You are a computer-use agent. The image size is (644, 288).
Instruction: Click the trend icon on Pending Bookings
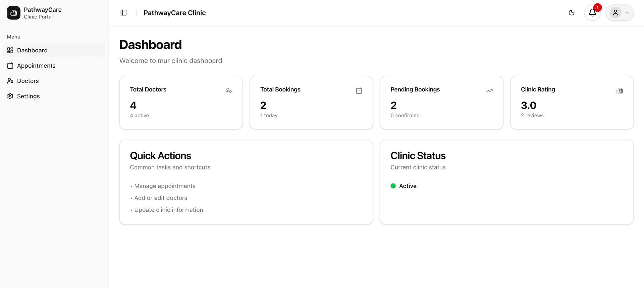[x=489, y=90]
